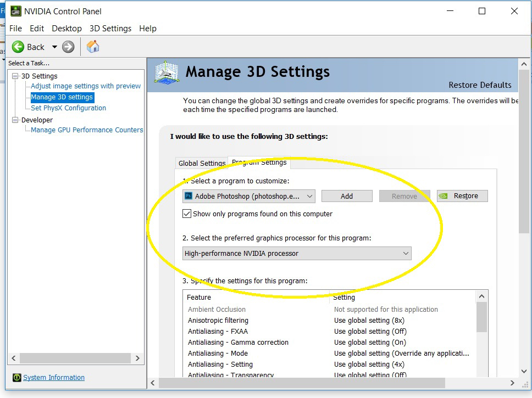Click the Use global setting (8x) value

click(369, 321)
